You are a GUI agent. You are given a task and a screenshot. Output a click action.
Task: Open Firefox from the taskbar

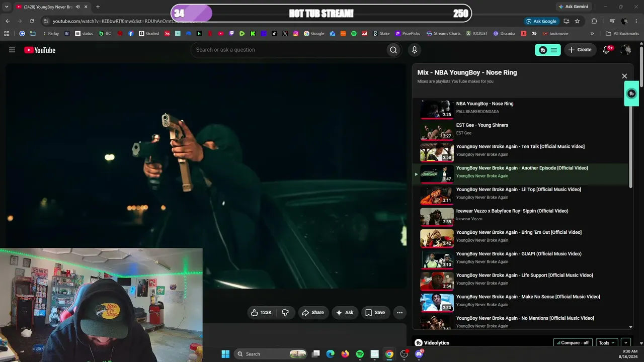click(345, 354)
